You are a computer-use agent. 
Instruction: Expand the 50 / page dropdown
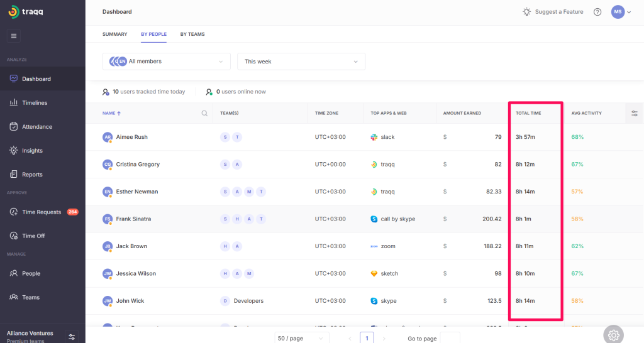(x=302, y=338)
